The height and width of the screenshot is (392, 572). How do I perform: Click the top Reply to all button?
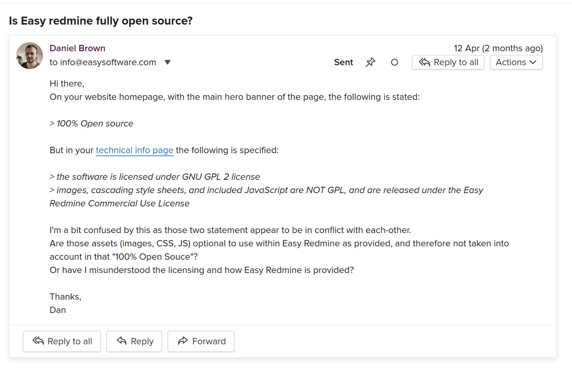click(x=448, y=62)
